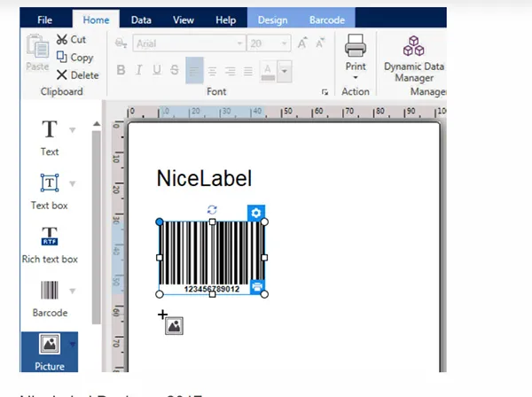The image size is (532, 397).
Task: Click the left-middle barcode resize handle
Action: (x=160, y=258)
